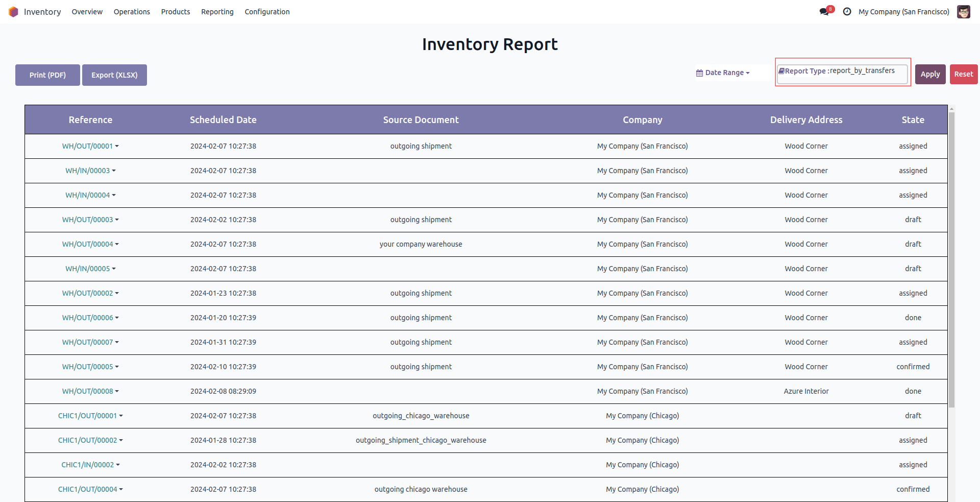Click the user avatar in top bar
980x502 pixels.
coord(963,12)
